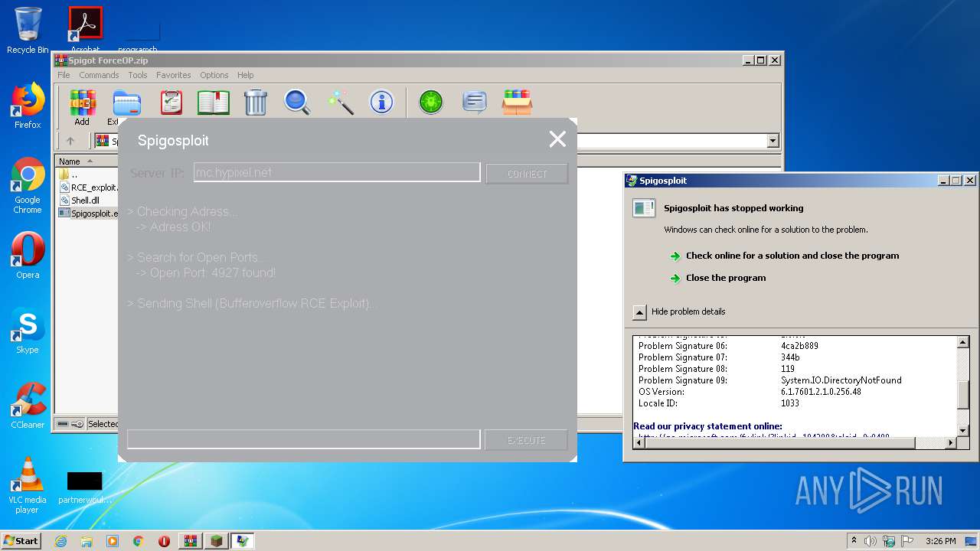
Task: Open Windows Explorer folder on taskbar
Action: click(x=87, y=541)
